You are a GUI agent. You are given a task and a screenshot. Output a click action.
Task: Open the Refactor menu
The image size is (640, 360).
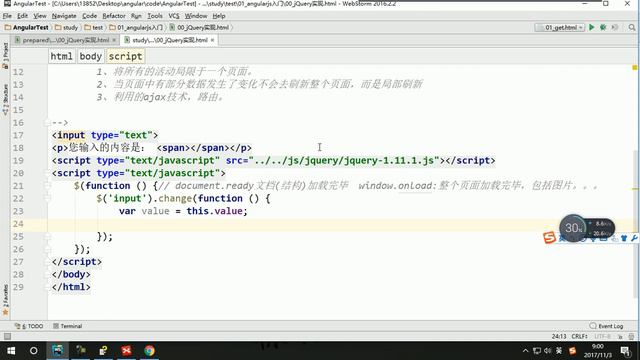pos(114,16)
